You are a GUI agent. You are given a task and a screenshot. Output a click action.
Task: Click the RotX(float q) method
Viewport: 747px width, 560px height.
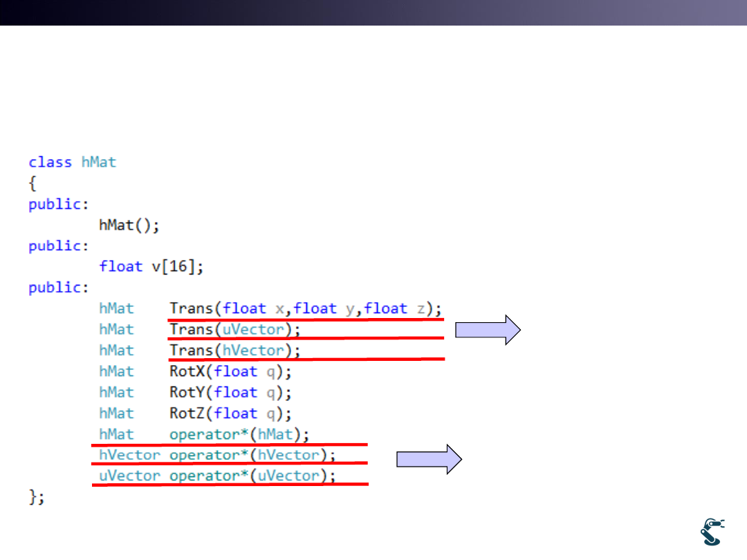231,371
